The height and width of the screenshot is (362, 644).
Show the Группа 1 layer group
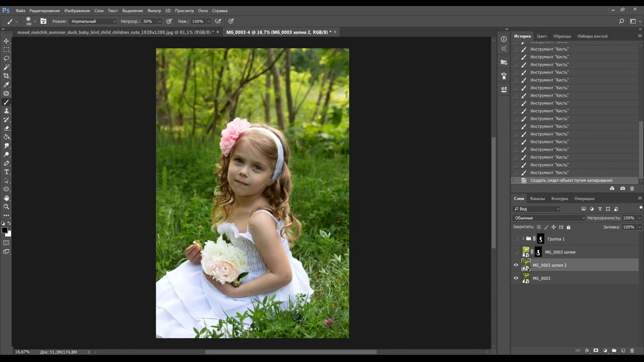click(x=516, y=239)
